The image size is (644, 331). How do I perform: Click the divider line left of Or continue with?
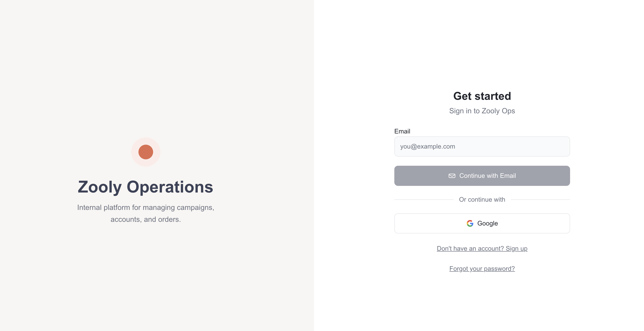(424, 200)
